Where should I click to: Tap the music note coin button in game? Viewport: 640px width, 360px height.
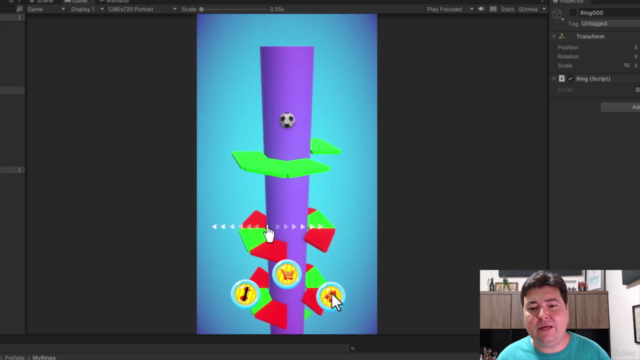click(x=245, y=294)
